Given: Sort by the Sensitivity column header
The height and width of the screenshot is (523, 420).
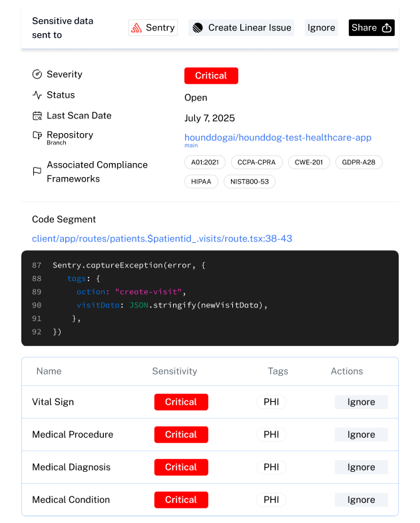Looking at the screenshot, I should point(174,371).
